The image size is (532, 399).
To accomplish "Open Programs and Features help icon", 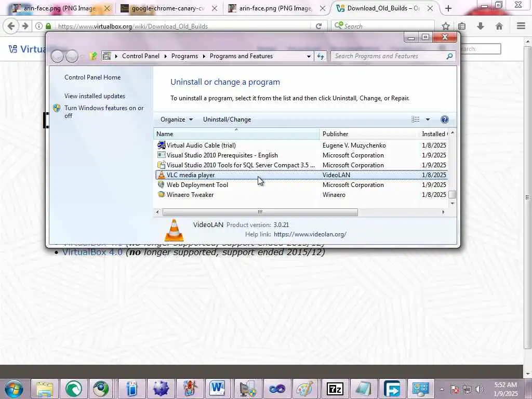I will pos(445,119).
